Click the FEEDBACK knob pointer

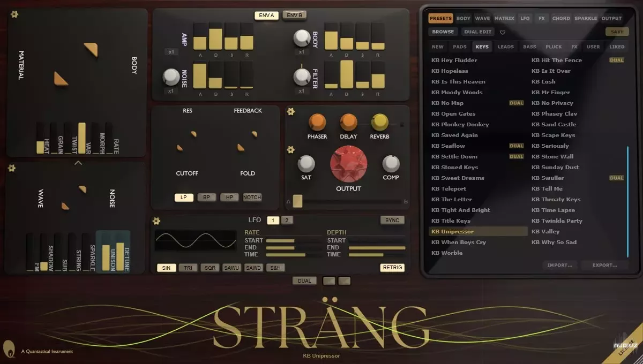coord(254,133)
